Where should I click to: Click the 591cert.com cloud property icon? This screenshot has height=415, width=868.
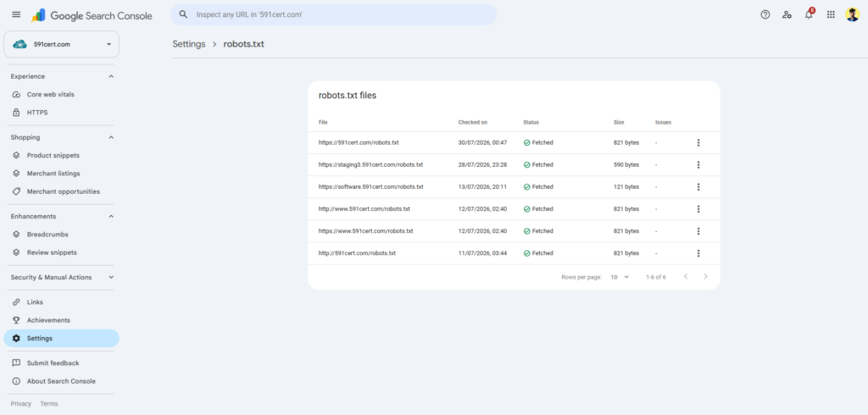click(x=20, y=44)
